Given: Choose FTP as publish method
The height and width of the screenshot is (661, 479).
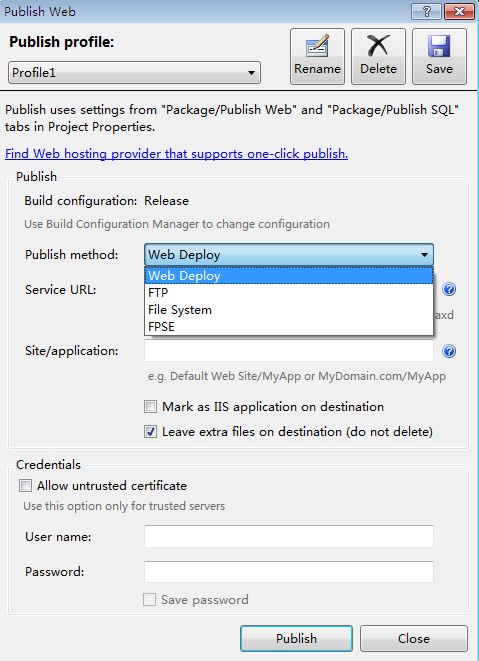Looking at the screenshot, I should [x=289, y=293].
